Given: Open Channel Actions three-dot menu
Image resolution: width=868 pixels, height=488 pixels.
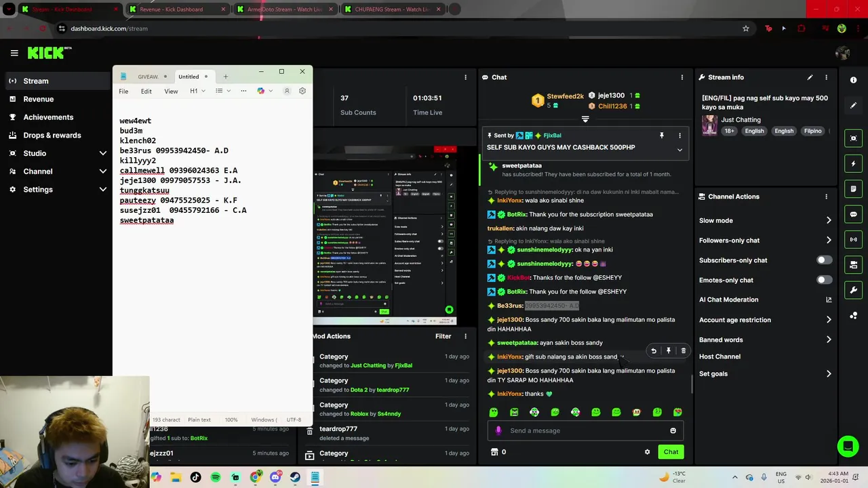Looking at the screenshot, I should pyautogui.click(x=826, y=197).
